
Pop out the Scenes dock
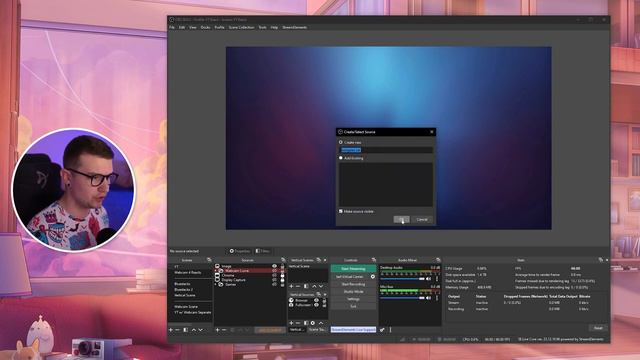pyautogui.click(x=209, y=260)
